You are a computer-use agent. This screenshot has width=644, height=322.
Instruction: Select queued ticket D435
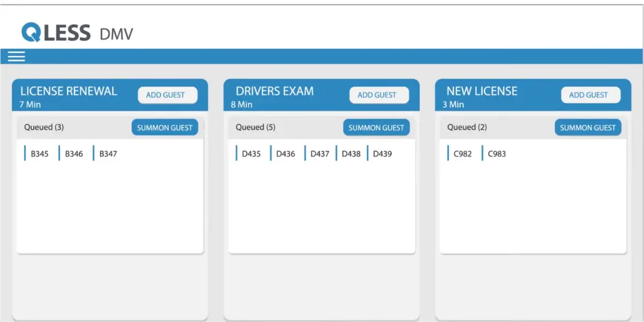(x=248, y=153)
